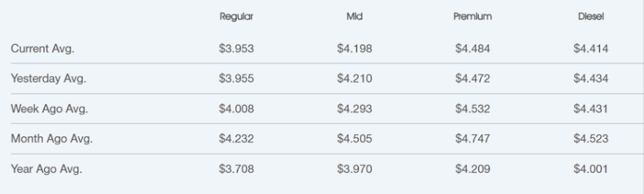Viewport: 644px width, 194px height.
Task: Select the Year Ago Avg. row label
Action: [x=48, y=170]
